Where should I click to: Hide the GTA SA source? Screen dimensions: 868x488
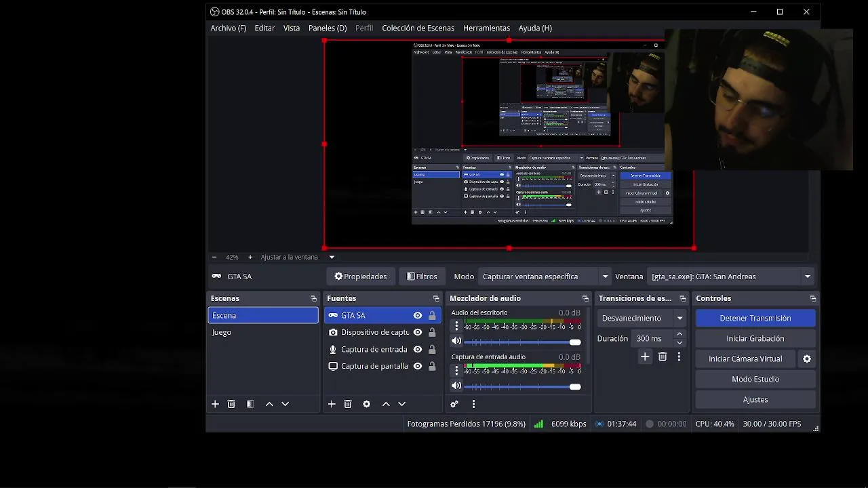[x=418, y=316]
